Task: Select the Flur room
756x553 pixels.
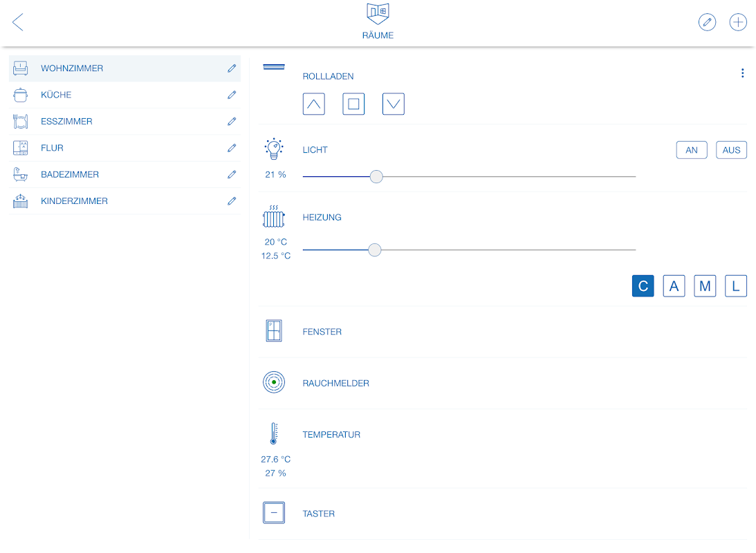Action: coord(125,148)
